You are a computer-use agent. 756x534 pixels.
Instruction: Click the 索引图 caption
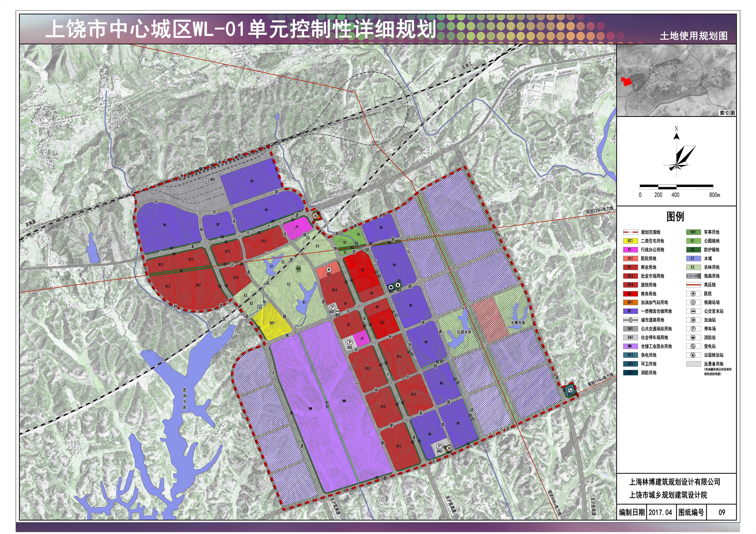[x=727, y=113]
